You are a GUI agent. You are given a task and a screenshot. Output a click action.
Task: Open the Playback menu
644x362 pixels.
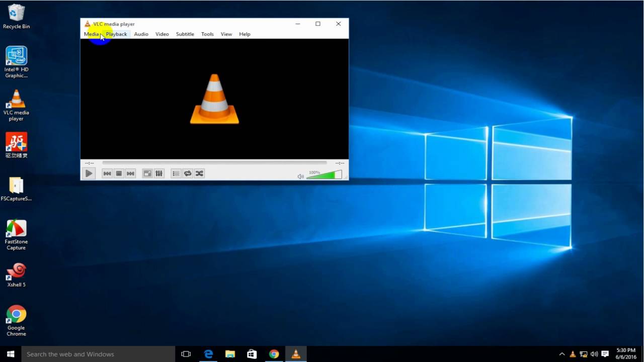click(x=116, y=34)
